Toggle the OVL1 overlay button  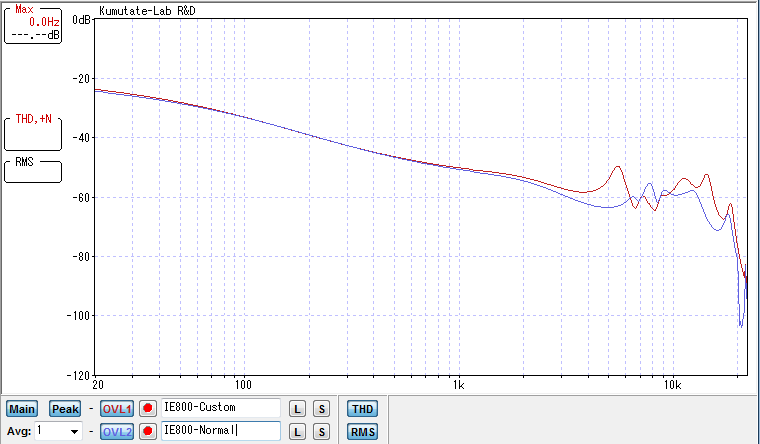[117, 409]
